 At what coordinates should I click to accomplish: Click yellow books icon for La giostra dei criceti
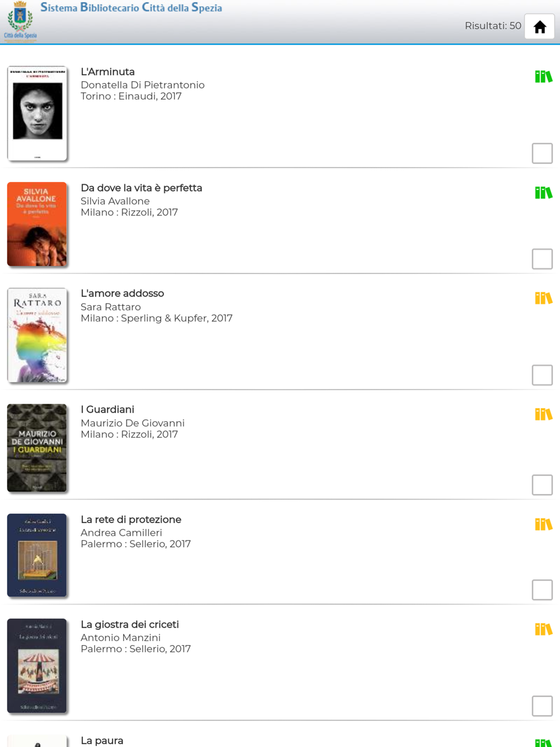click(x=543, y=629)
